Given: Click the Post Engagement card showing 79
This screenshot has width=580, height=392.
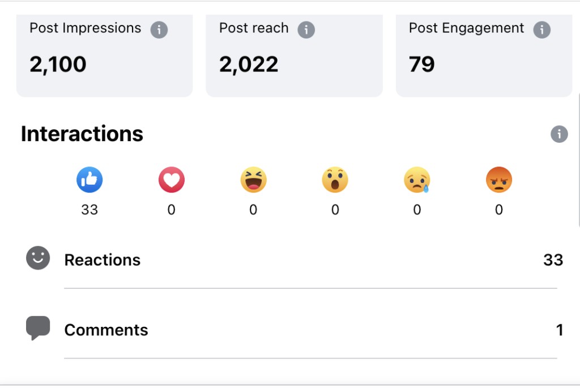Looking at the screenshot, I should click(484, 56).
